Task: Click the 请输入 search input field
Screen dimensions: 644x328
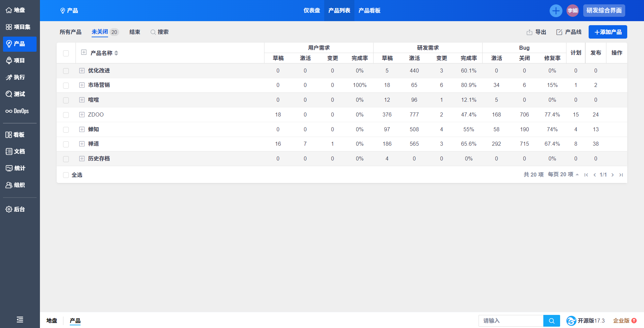Action: coord(511,321)
